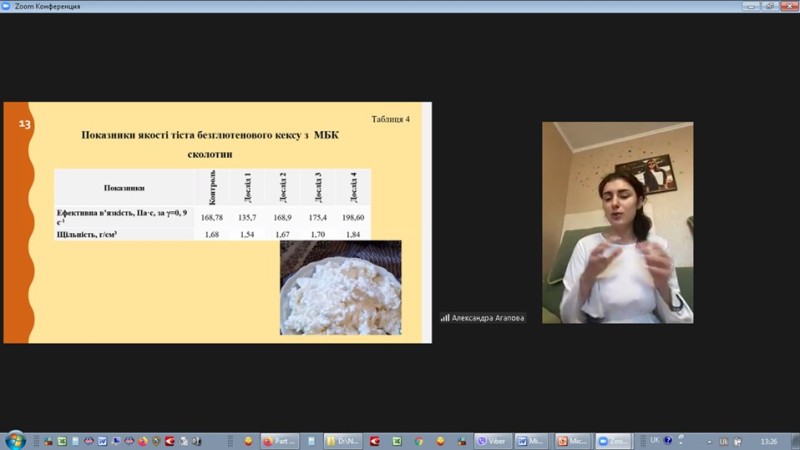Click the density value 1,84
The height and width of the screenshot is (450, 800).
pos(353,235)
